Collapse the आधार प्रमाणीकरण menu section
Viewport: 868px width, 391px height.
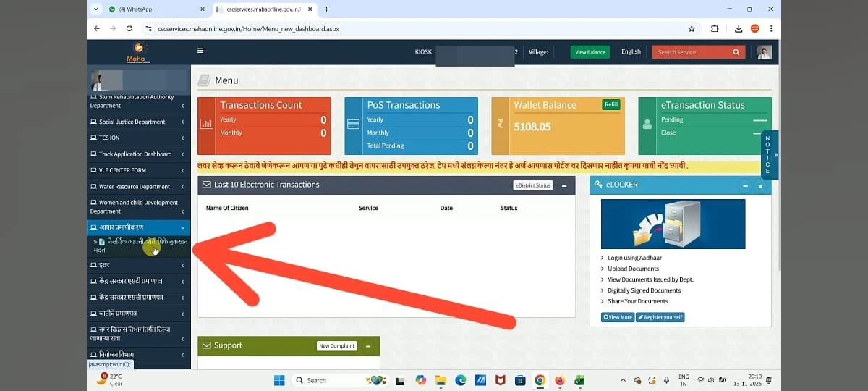(182, 227)
